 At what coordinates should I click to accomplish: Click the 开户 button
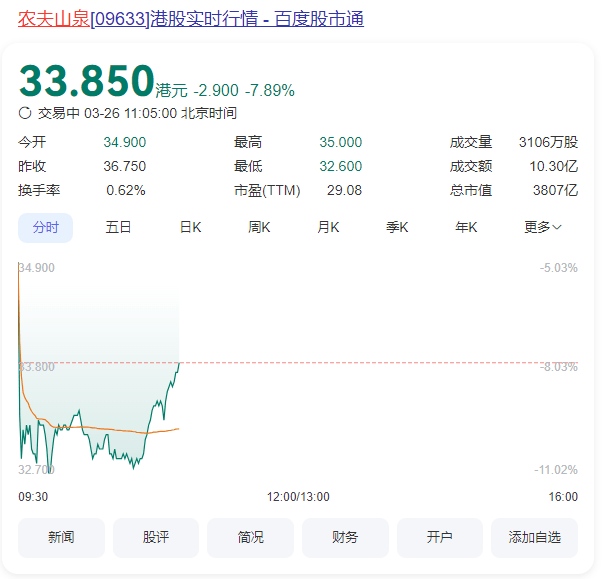[x=439, y=537]
